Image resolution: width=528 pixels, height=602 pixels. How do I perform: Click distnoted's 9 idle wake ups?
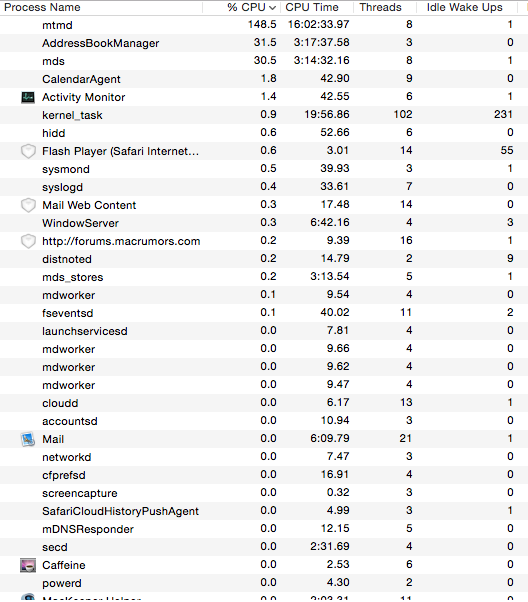tap(510, 258)
